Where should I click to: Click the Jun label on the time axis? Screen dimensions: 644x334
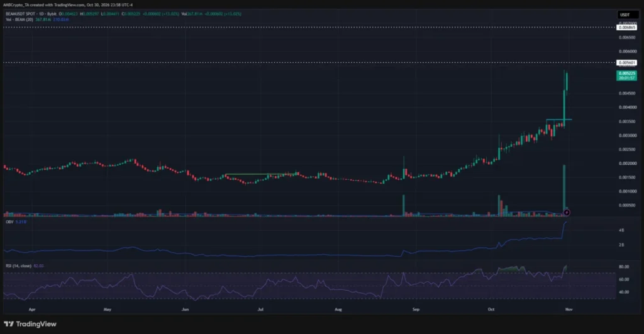pos(186,309)
